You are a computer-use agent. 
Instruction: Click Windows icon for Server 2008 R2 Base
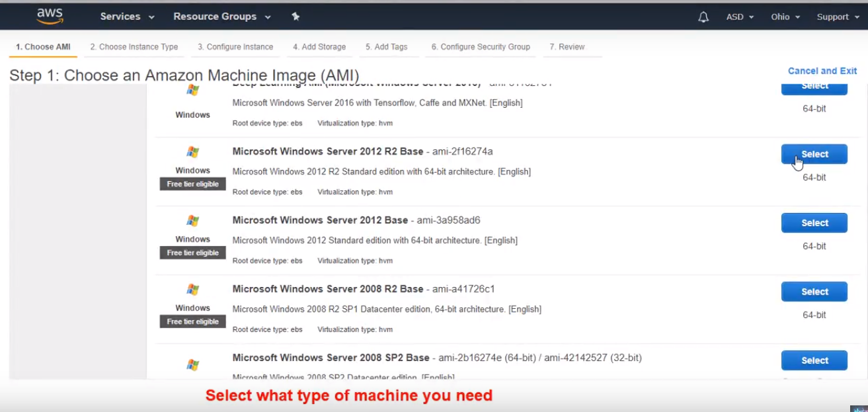[x=192, y=290]
